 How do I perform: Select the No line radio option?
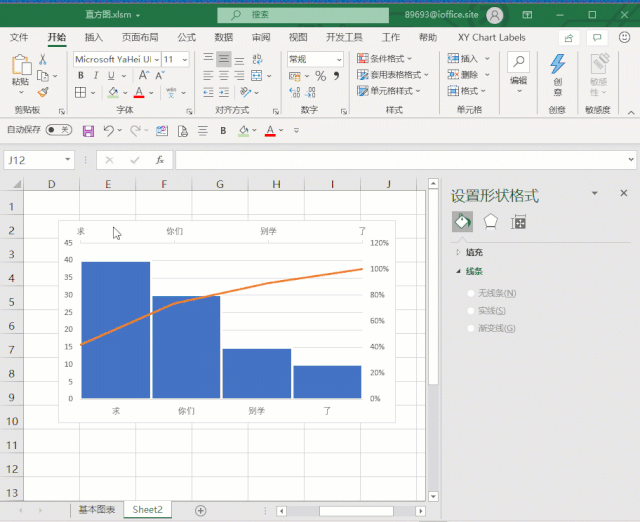tap(471, 293)
